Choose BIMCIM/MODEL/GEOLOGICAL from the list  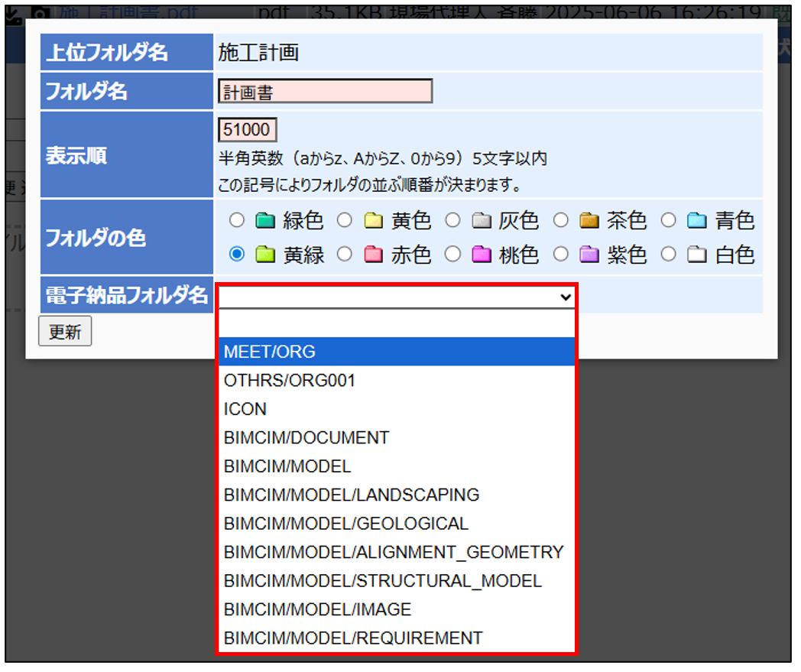pyautogui.click(x=396, y=524)
